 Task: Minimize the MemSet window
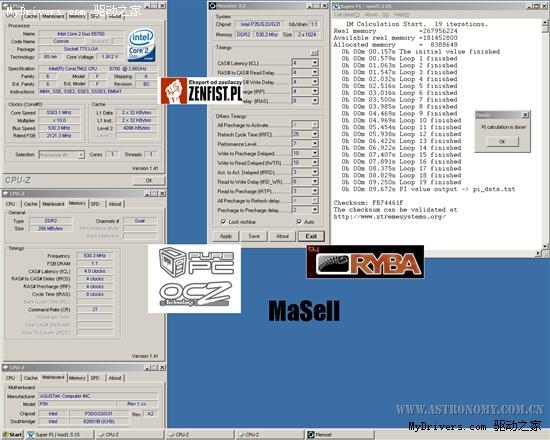[309, 6]
